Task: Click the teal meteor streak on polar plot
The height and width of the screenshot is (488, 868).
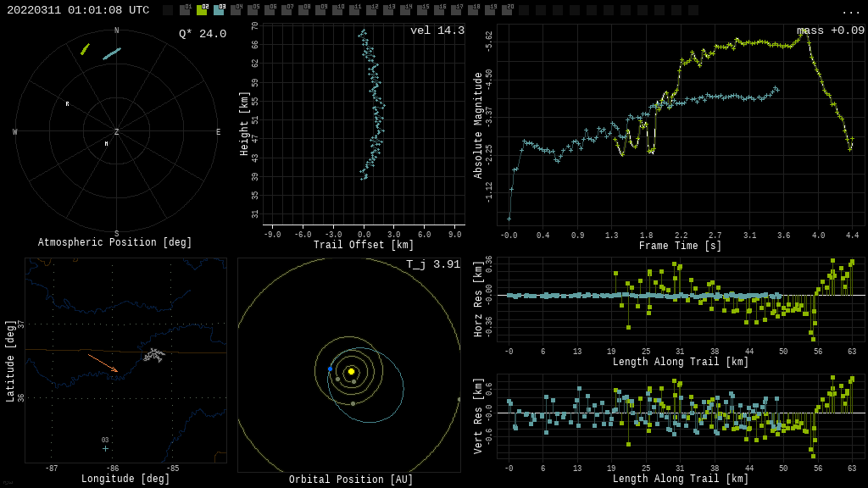Action: click(x=112, y=53)
